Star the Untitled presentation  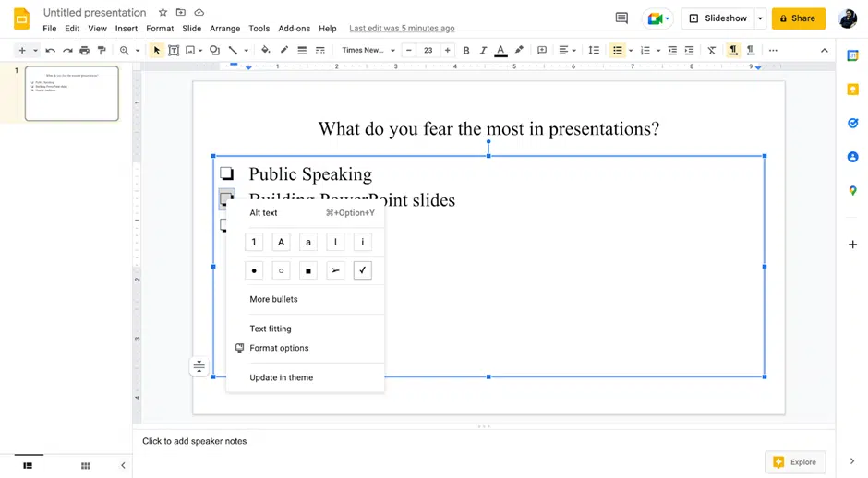click(163, 13)
